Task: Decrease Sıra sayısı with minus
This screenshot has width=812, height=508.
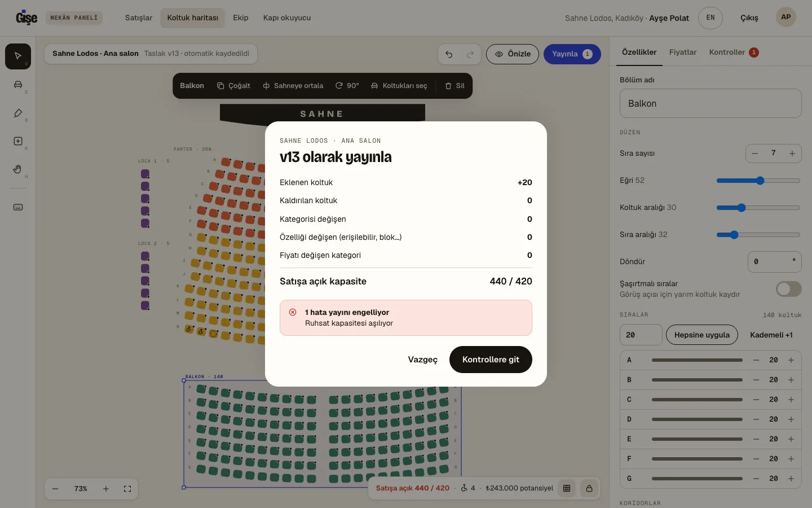Action: pyautogui.click(x=755, y=154)
